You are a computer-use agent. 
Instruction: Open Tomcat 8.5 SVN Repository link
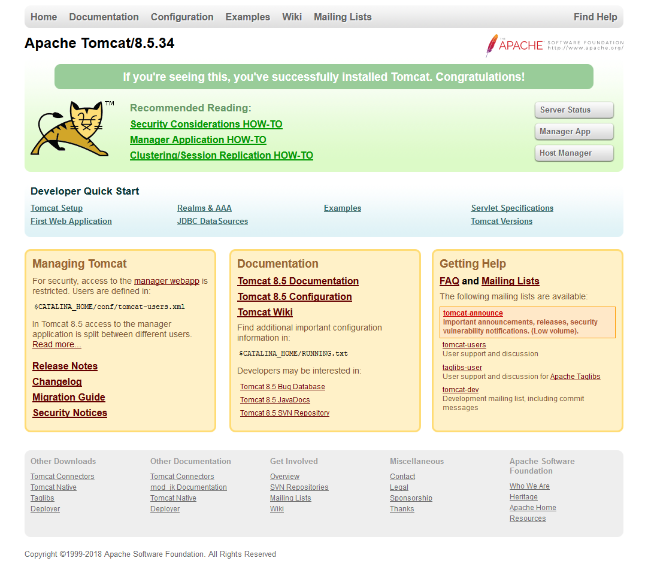[285, 413]
